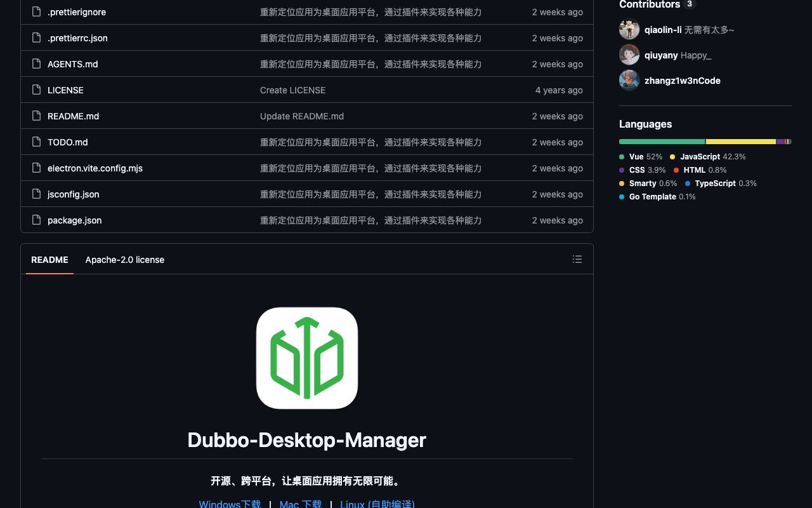Open the electron.vite.config.mjs file
Screen dimensions: 812x508
95,168
